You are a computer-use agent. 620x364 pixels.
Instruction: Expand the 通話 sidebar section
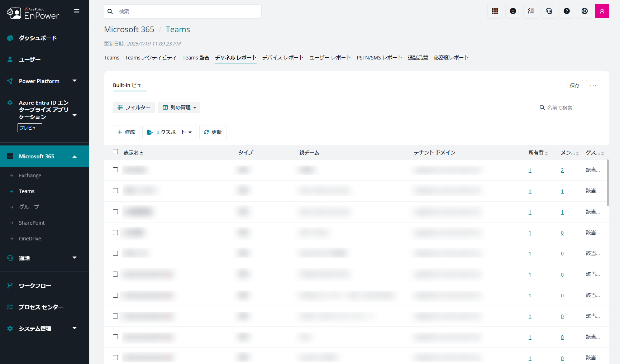point(75,258)
